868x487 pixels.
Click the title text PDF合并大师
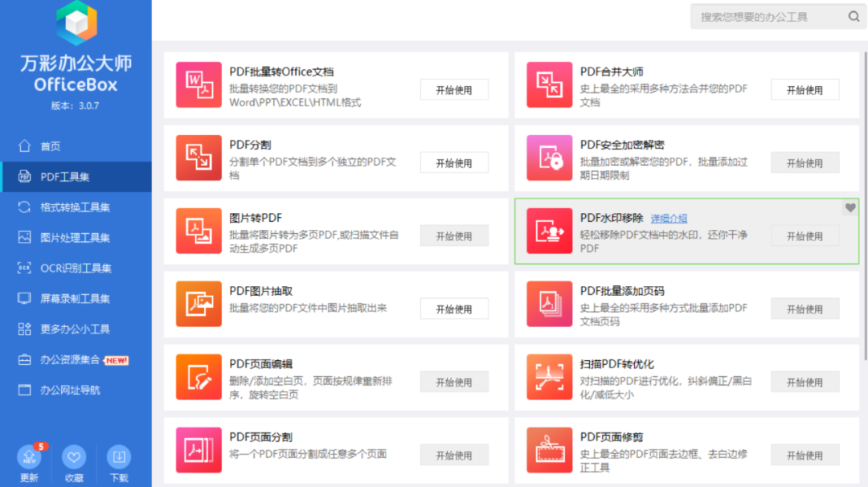[612, 72]
